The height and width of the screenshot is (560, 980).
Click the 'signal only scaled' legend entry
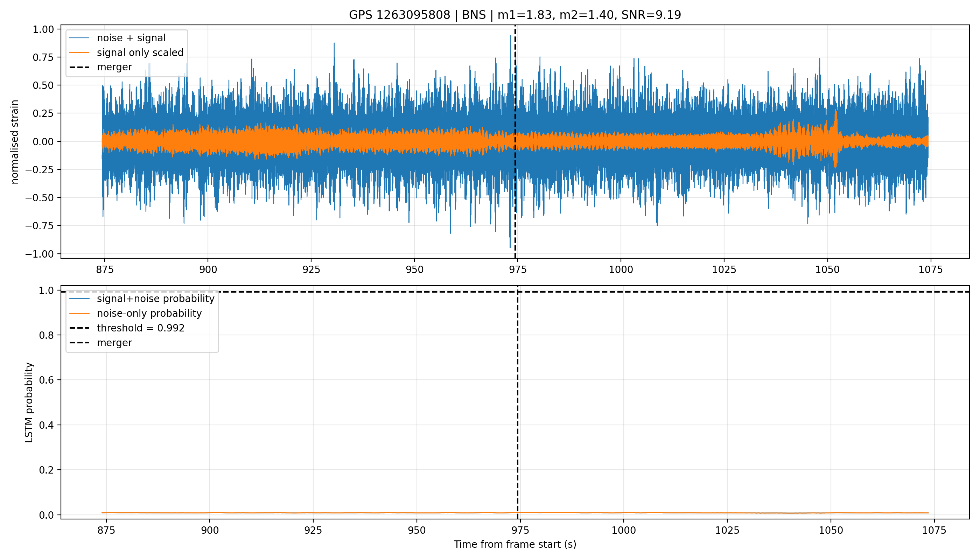[x=140, y=53]
